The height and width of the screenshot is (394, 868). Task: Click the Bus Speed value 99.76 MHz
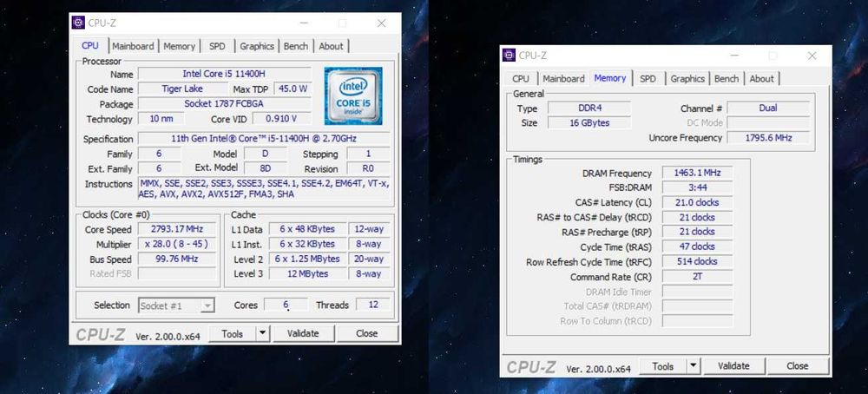tap(177, 259)
